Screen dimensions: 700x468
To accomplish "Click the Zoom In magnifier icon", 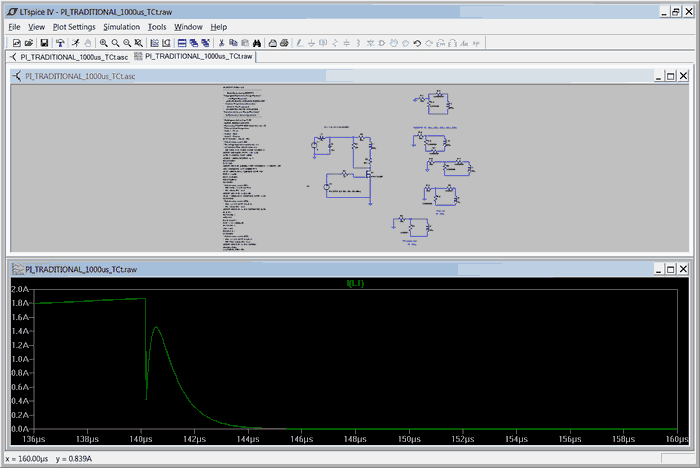I will [103, 43].
